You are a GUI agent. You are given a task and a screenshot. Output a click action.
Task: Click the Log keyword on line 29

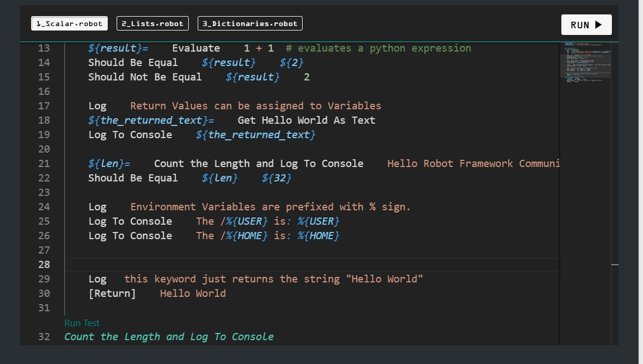coord(97,279)
